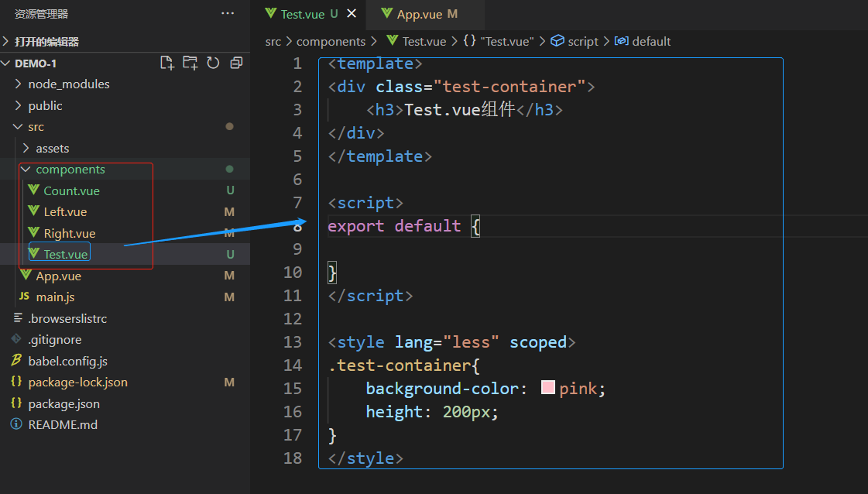
Task: Expand the assets folder
Action: [26, 149]
